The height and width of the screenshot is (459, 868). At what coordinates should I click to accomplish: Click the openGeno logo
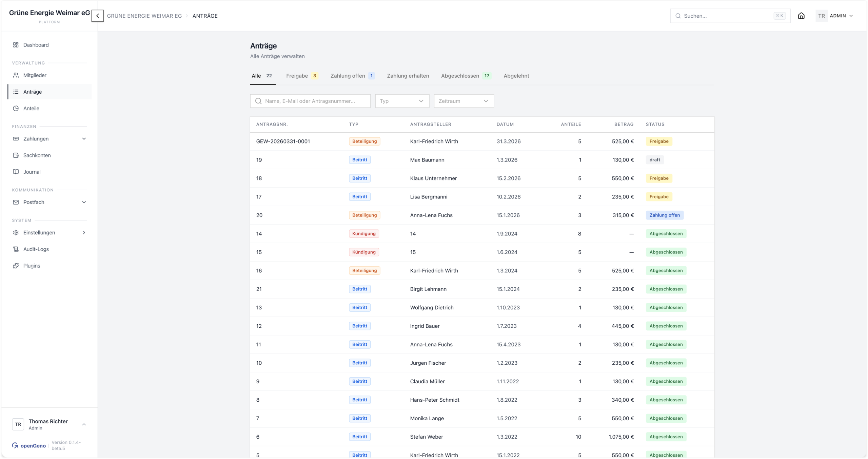[x=29, y=445]
